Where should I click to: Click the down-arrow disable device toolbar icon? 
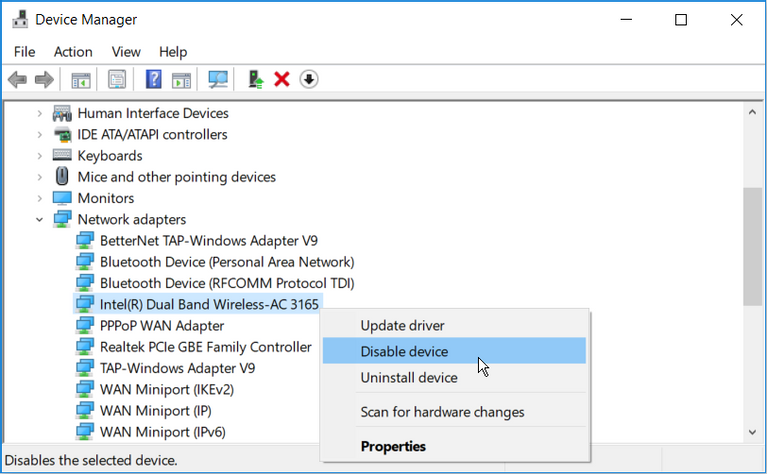308,79
